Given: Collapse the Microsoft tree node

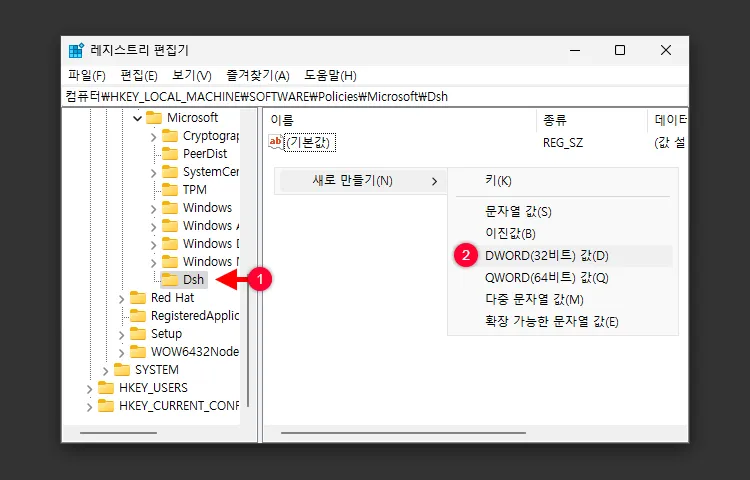Looking at the screenshot, I should coord(137,118).
